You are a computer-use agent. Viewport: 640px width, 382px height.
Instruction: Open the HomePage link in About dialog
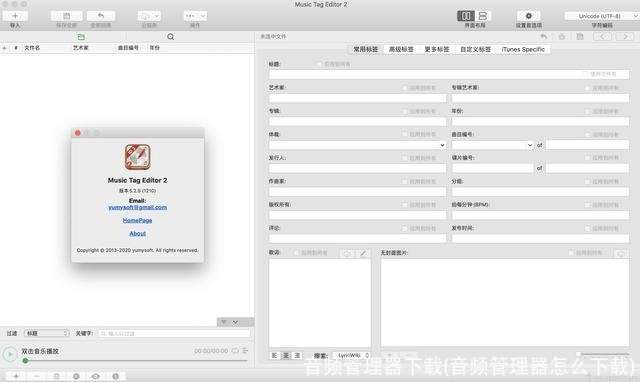(138, 220)
